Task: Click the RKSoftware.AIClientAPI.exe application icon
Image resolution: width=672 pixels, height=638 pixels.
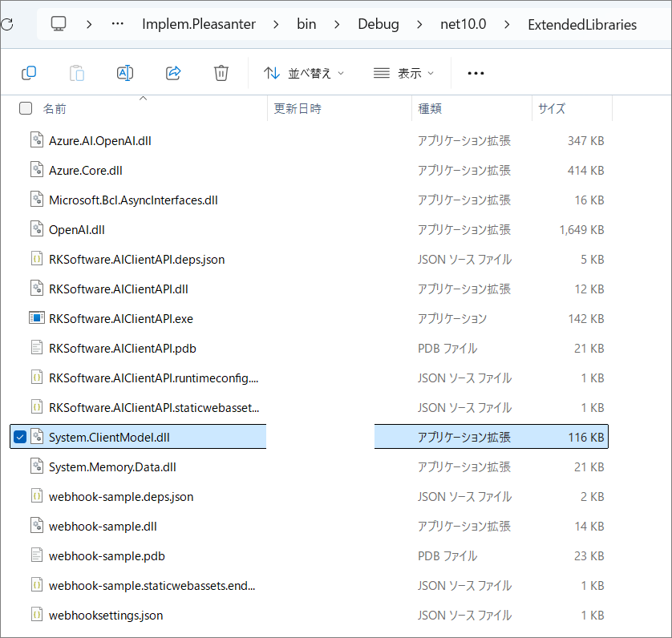Action: coord(37,318)
